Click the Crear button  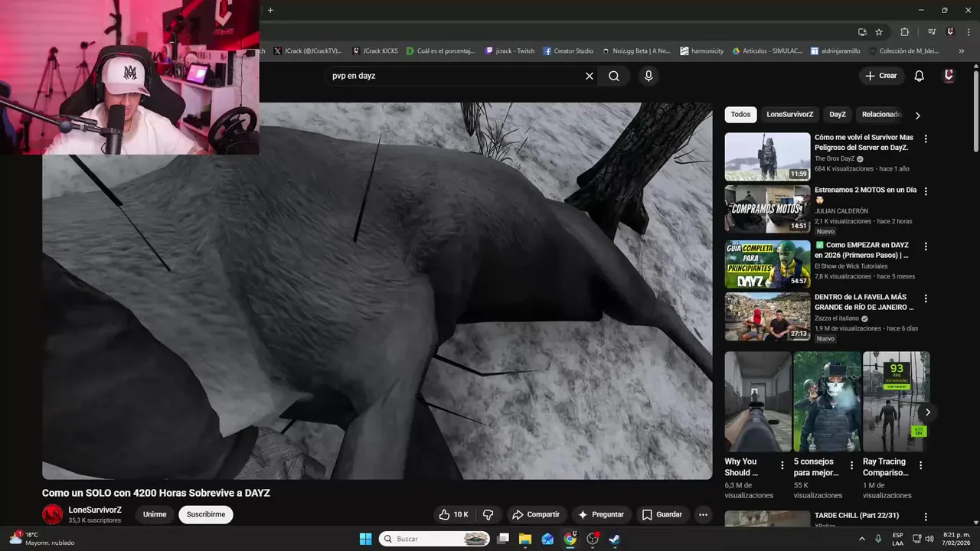(880, 76)
